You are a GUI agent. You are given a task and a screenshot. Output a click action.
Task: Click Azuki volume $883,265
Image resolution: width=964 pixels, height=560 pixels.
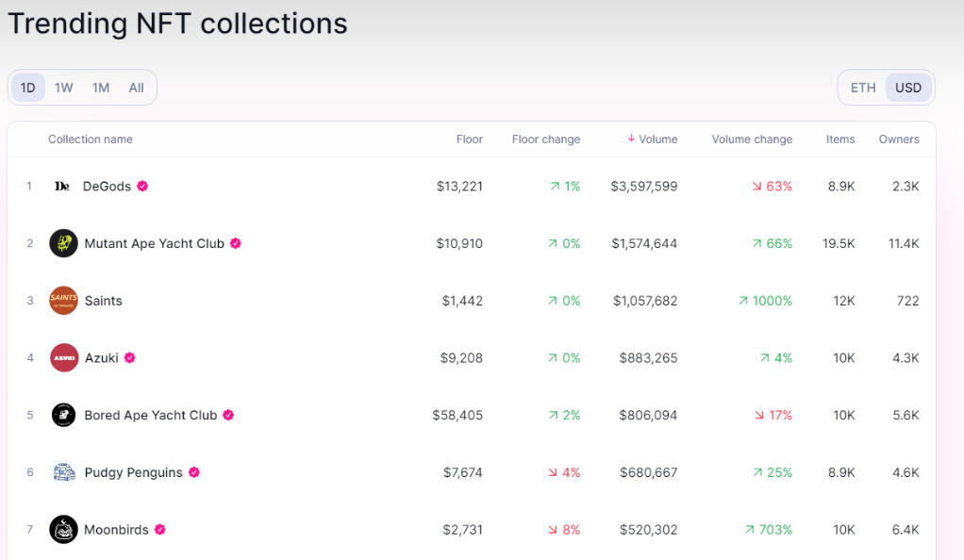(648, 357)
